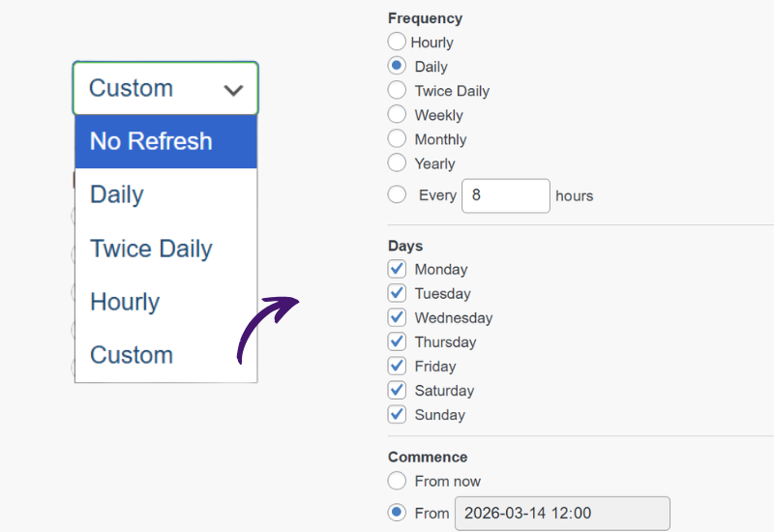Toggle the Wednesday checkbox
The image size is (774, 532).
point(397,317)
